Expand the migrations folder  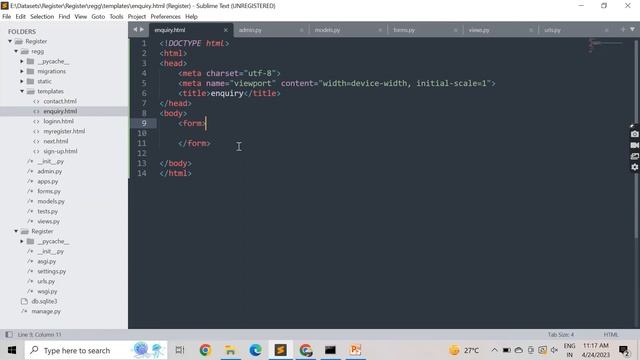tap(22, 71)
